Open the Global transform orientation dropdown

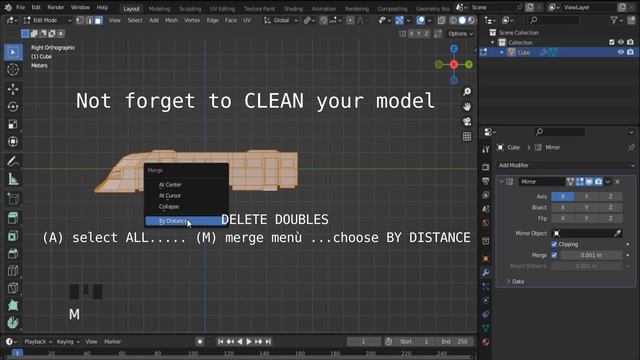(x=281, y=20)
